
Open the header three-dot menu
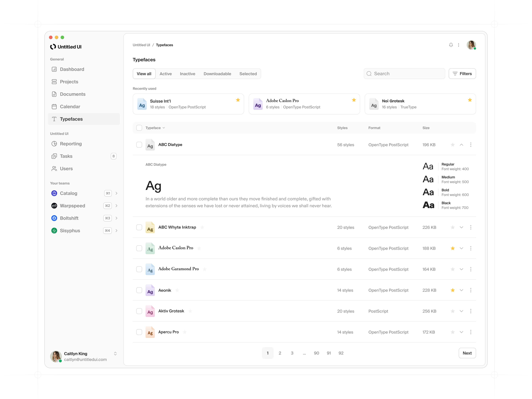458,45
